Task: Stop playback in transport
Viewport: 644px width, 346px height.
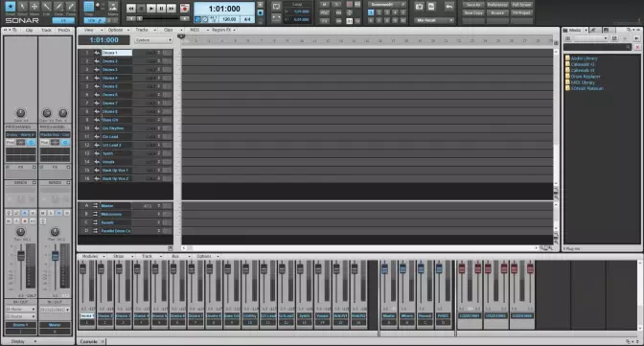Action: coord(141,9)
